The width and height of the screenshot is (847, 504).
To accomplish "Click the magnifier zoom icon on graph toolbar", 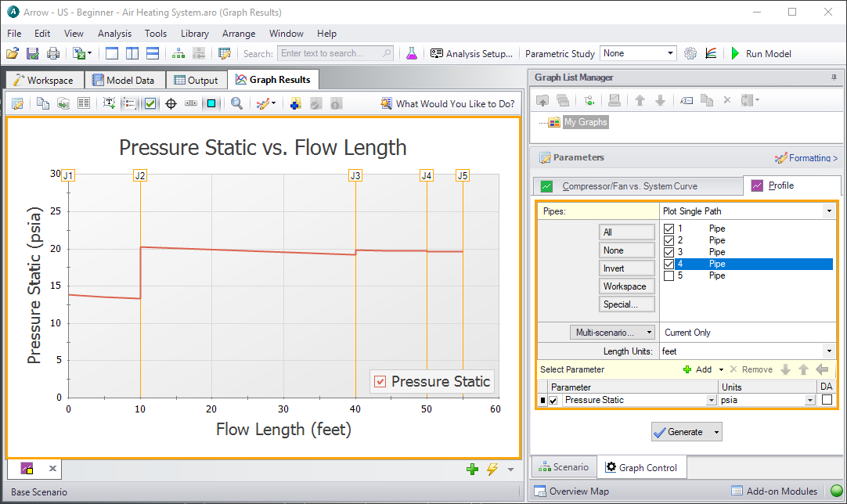I will click(x=236, y=103).
